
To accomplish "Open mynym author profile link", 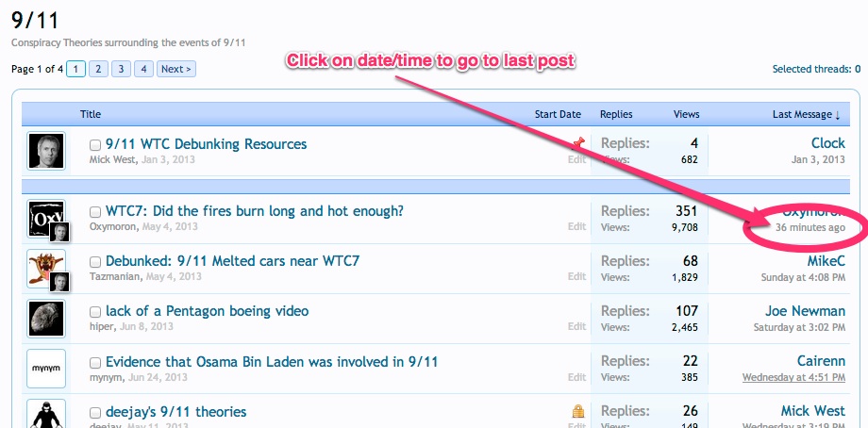I will tap(107, 377).
